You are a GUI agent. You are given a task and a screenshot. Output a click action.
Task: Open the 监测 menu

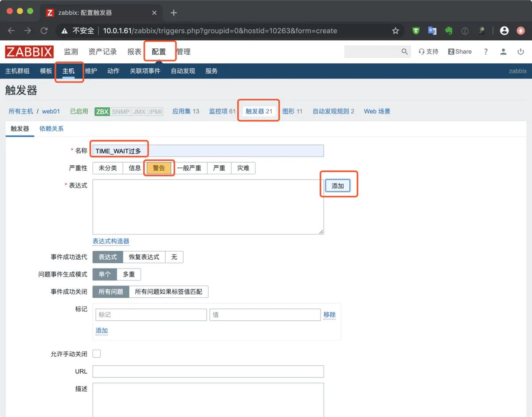pyautogui.click(x=71, y=52)
